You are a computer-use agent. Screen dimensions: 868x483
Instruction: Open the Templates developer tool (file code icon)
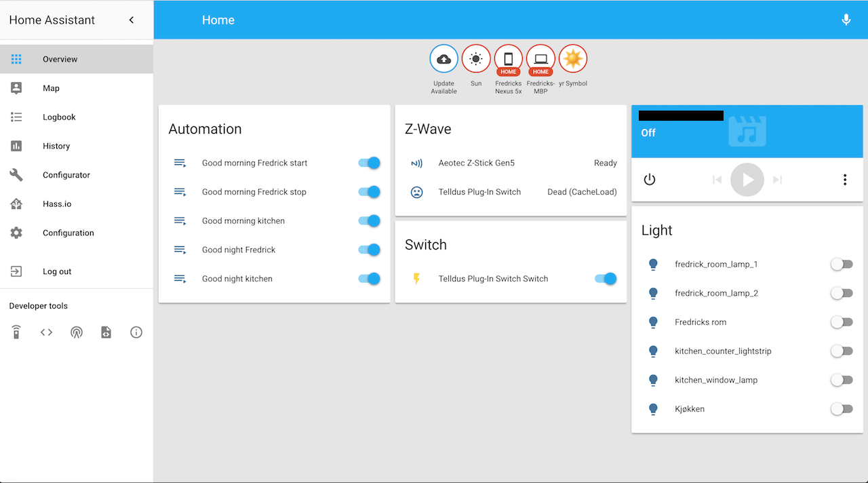(106, 332)
